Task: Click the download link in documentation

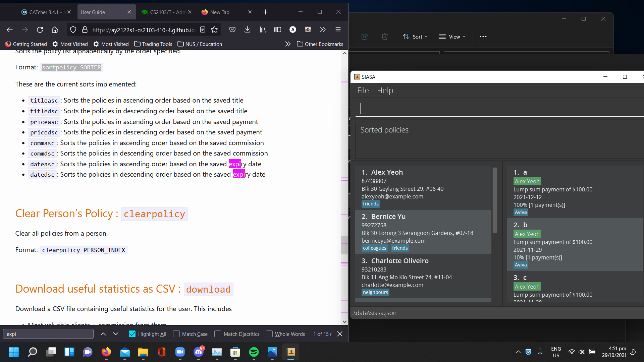Action: pyautogui.click(x=208, y=289)
